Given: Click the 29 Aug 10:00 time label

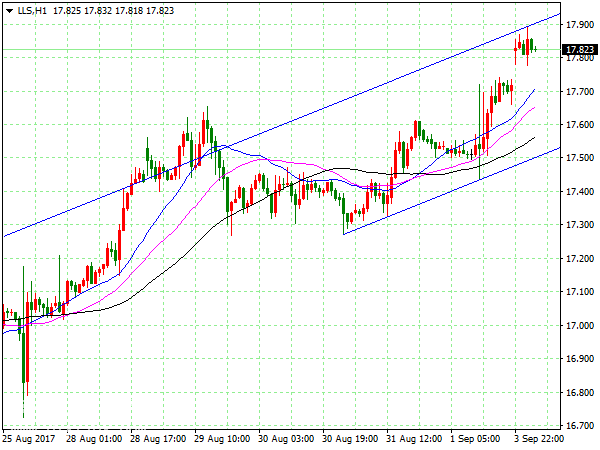Looking at the screenshot, I should pos(222,439).
